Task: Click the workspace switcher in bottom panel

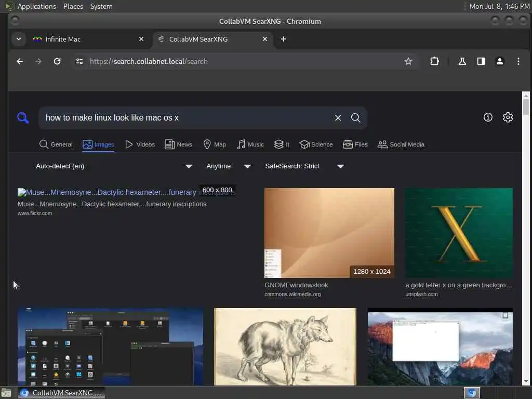Action: click(x=472, y=393)
